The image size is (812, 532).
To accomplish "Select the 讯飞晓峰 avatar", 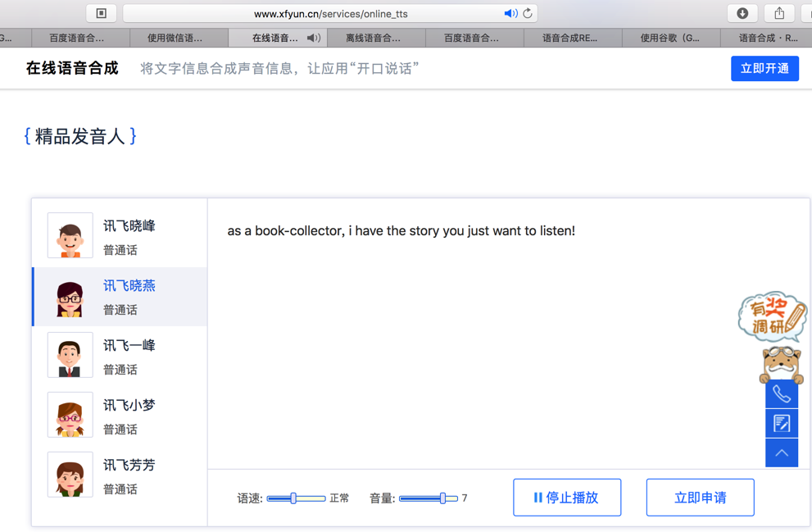I will [x=70, y=235].
